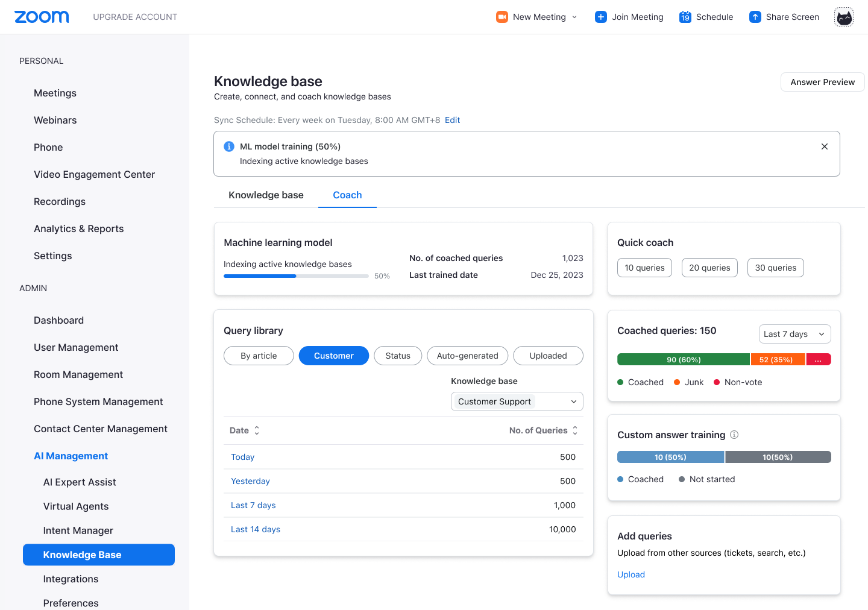The width and height of the screenshot is (868, 610).
Task: Click the Join Meeting plus icon
Action: 601,17
